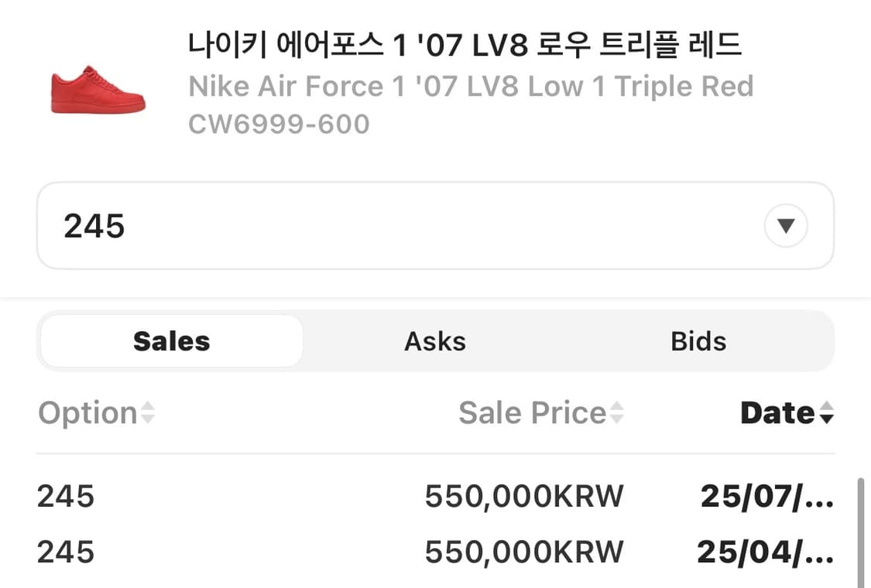Screen dimensions: 871x588
Task: Click the style code CW6999-600
Action: (x=279, y=124)
